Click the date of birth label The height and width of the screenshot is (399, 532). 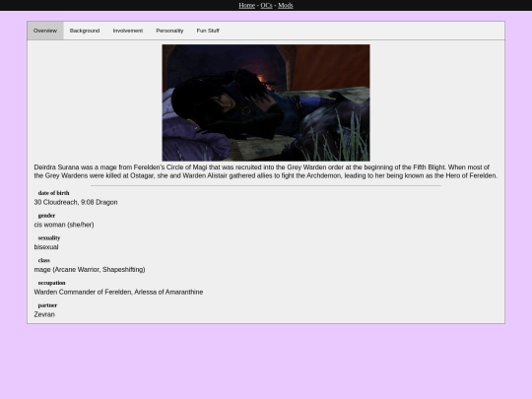pyautogui.click(x=53, y=193)
